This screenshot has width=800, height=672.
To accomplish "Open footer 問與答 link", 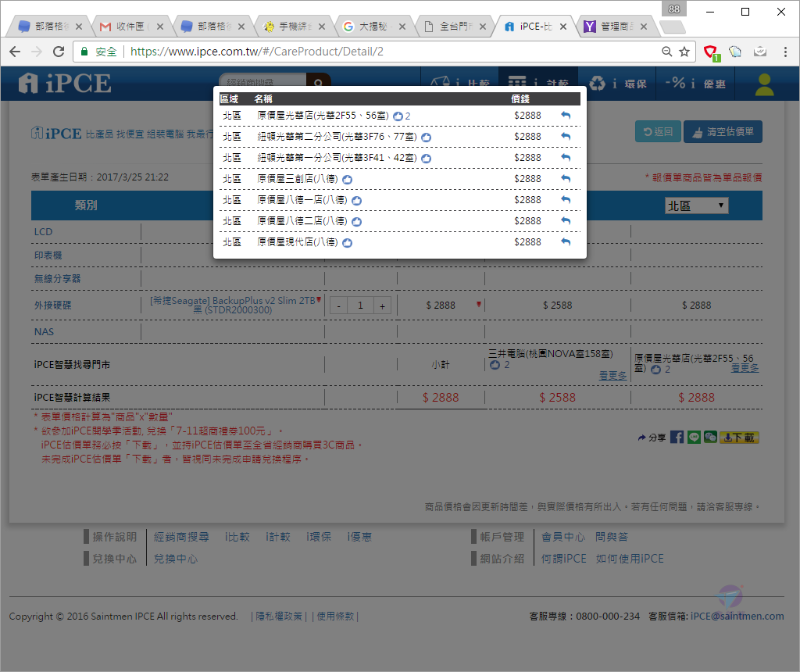I will 612,537.
